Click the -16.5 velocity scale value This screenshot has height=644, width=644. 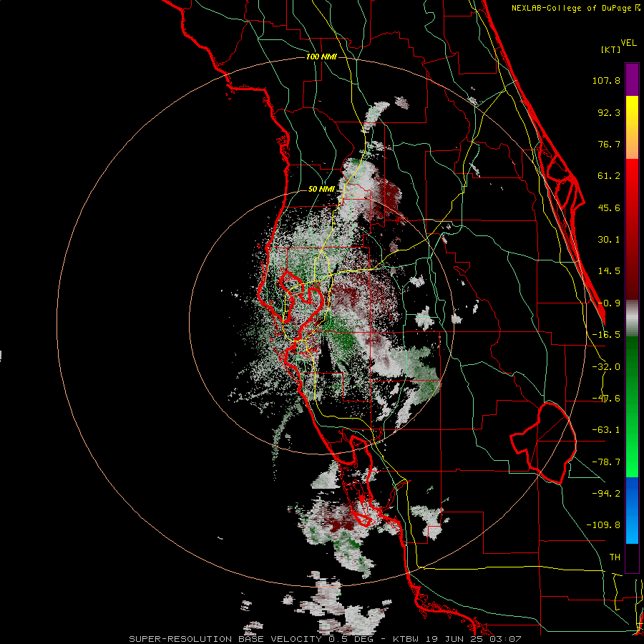[606, 335]
